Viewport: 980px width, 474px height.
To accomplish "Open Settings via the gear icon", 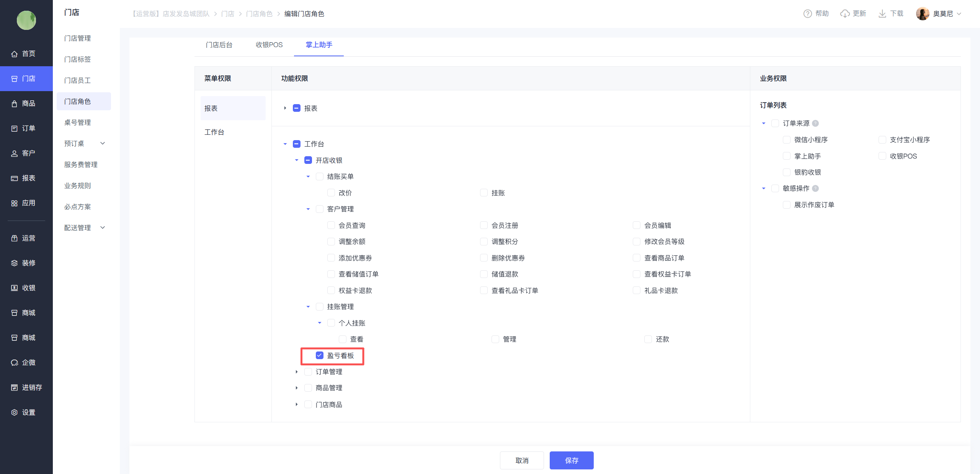I will click(14, 412).
